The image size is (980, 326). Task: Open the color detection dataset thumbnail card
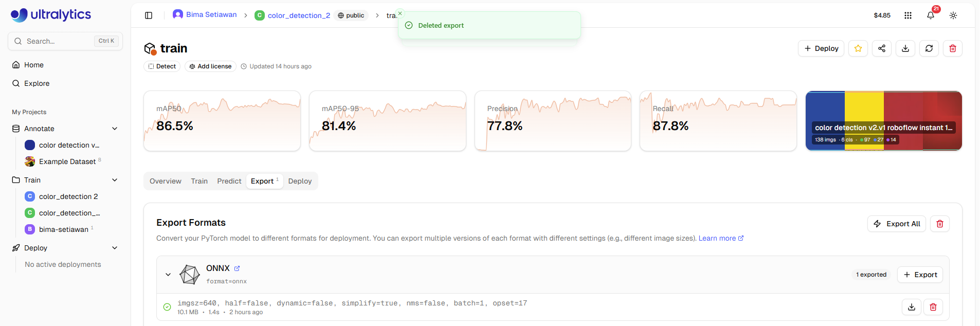(x=884, y=121)
